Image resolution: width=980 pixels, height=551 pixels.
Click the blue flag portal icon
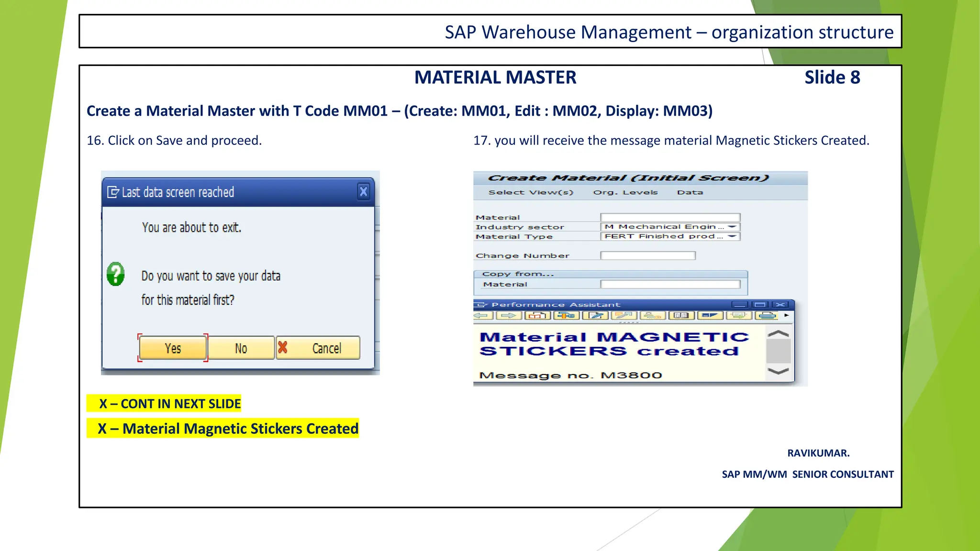click(x=710, y=316)
